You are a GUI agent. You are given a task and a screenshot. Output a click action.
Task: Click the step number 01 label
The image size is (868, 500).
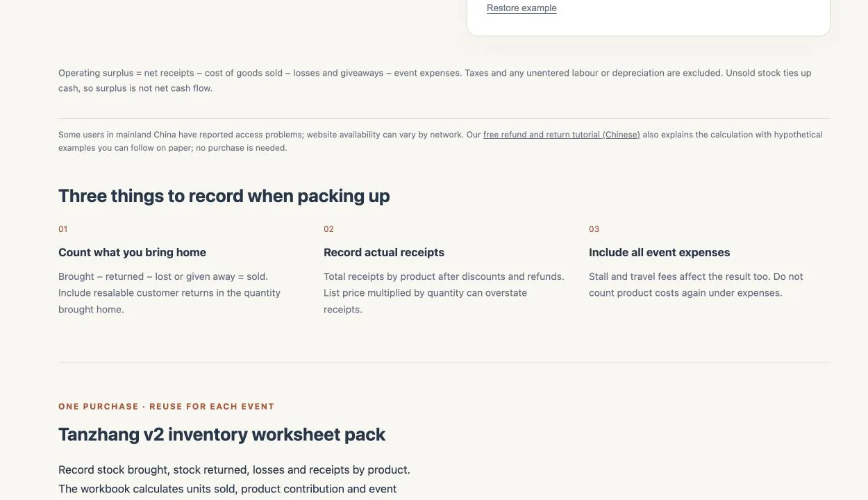[x=63, y=229]
